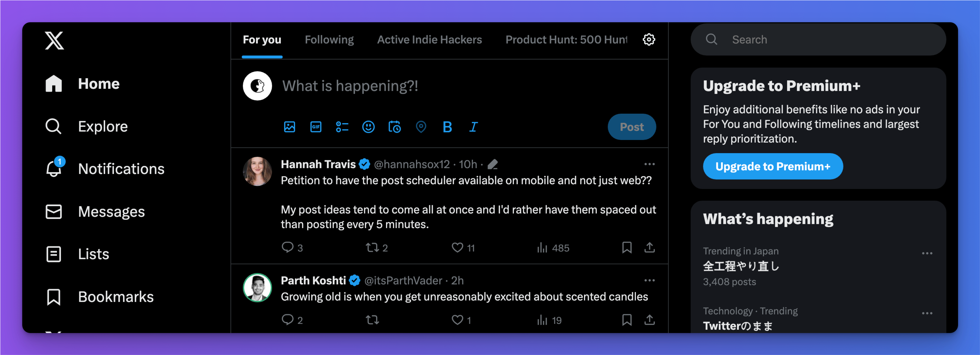Open more options on Parth Koshti's post
Image resolution: width=980 pixels, height=355 pixels.
649,280
